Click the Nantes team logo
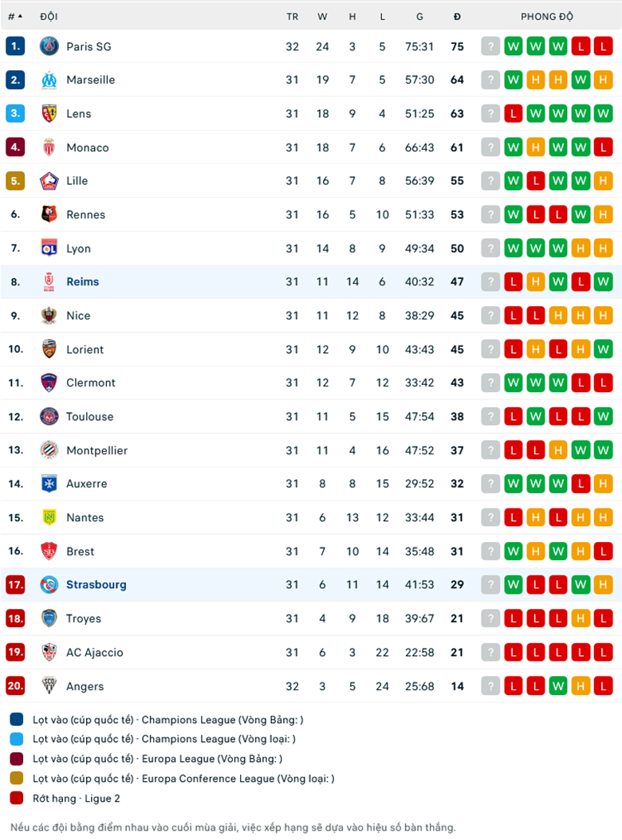The width and height of the screenshot is (622, 840). (x=49, y=517)
